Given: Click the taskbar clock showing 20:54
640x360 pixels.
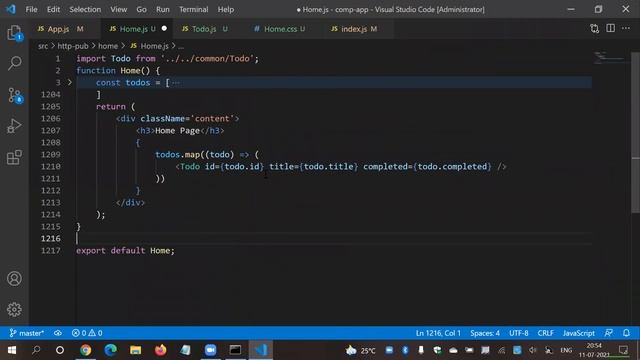Looking at the screenshot, I should [594, 350].
